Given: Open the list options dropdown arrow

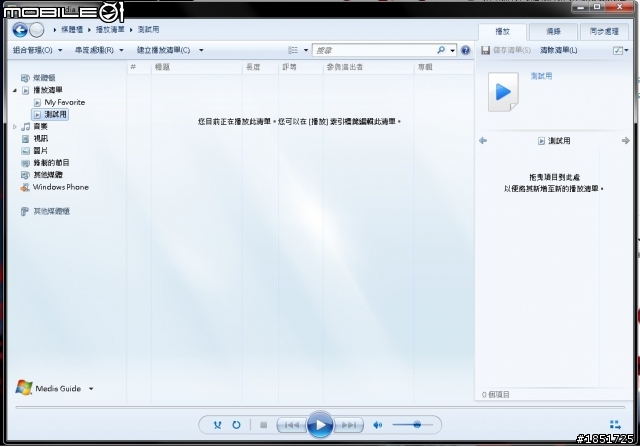Looking at the screenshot, I should [x=627, y=50].
